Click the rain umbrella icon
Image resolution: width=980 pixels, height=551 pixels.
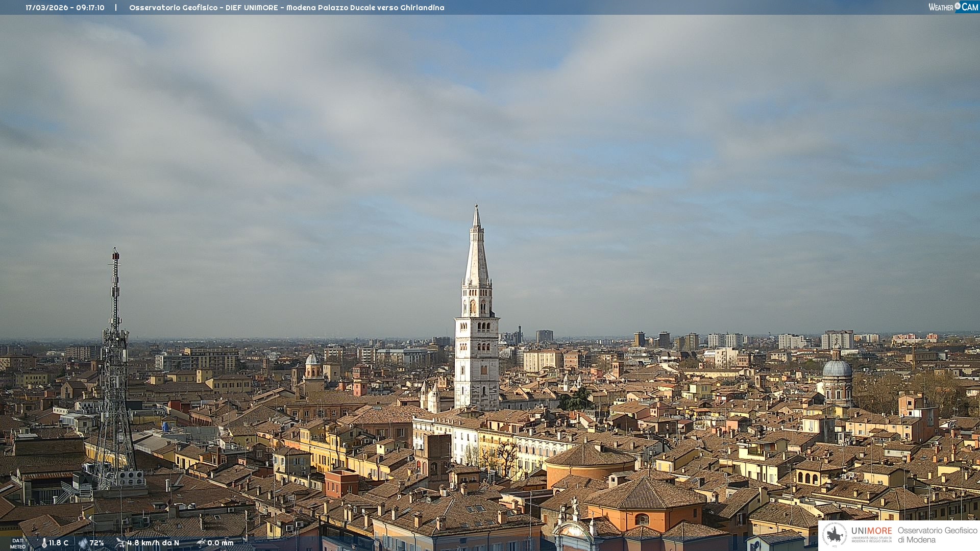[x=201, y=543]
